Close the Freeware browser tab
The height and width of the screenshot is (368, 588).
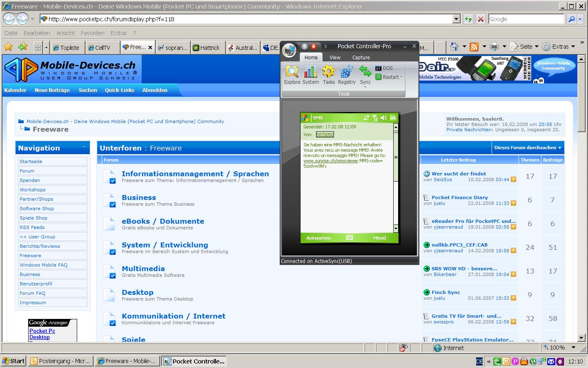coord(150,47)
